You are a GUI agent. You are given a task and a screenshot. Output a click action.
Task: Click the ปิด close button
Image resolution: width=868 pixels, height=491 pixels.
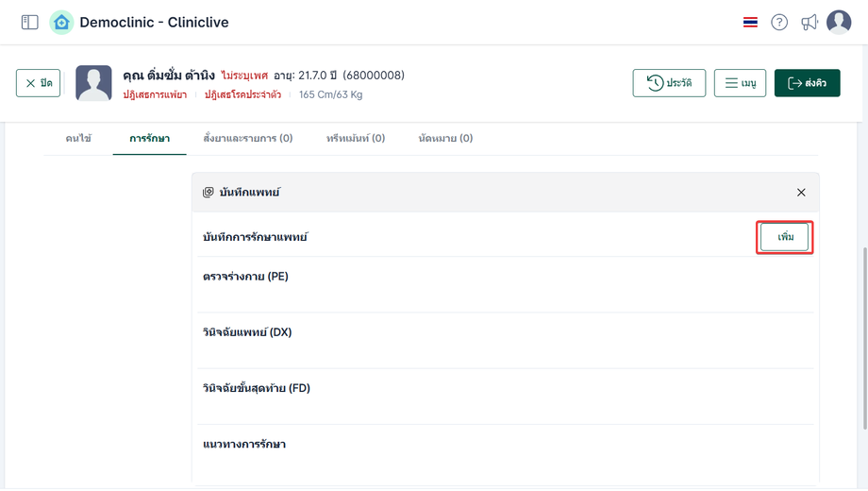pyautogui.click(x=39, y=83)
